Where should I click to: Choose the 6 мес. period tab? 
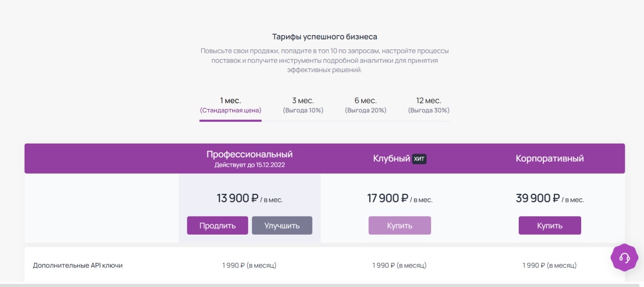[365, 105]
